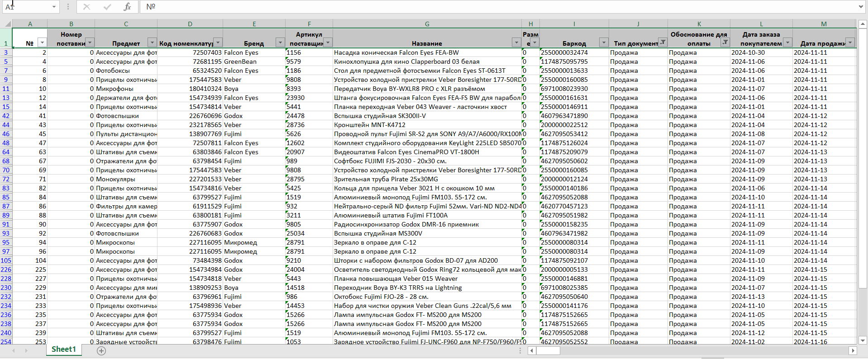Click the Select All corner triangle
This screenshot has width=868, height=359.
point(7,24)
